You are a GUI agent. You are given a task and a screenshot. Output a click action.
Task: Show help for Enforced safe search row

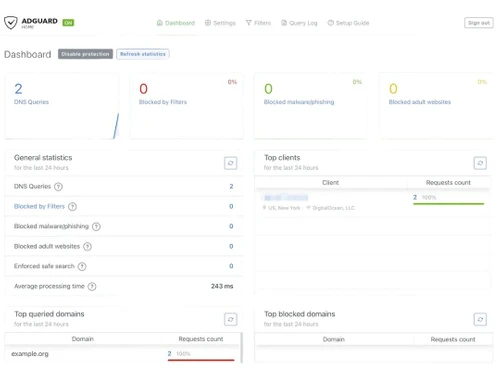[82, 266]
